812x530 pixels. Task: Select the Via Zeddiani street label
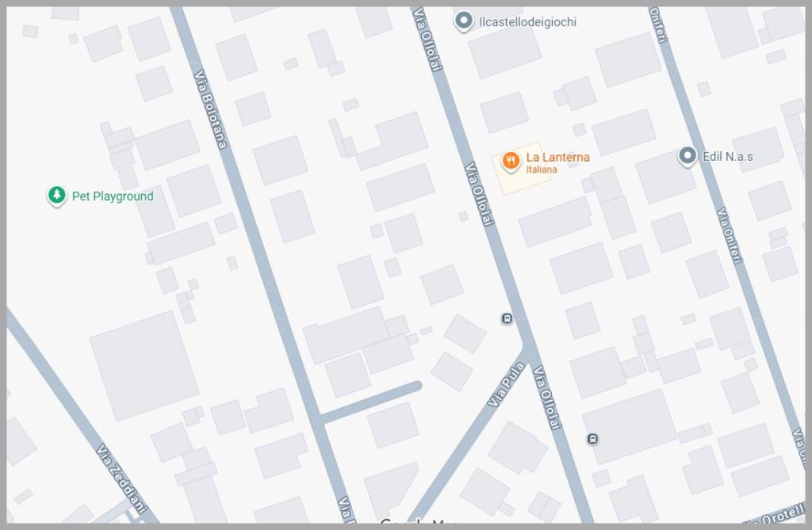coord(121,479)
